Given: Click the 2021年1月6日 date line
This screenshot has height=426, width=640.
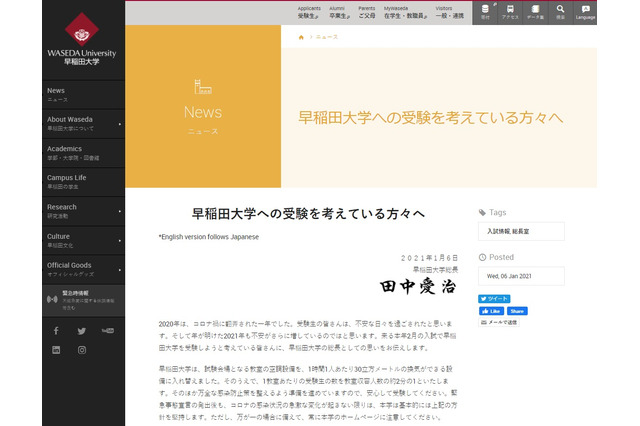Looking at the screenshot, I should coord(429,258).
